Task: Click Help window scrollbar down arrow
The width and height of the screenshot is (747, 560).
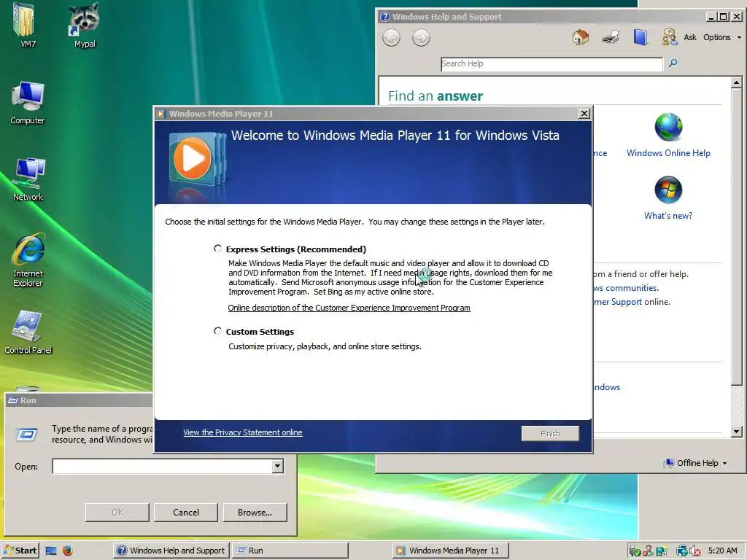Action: click(737, 432)
